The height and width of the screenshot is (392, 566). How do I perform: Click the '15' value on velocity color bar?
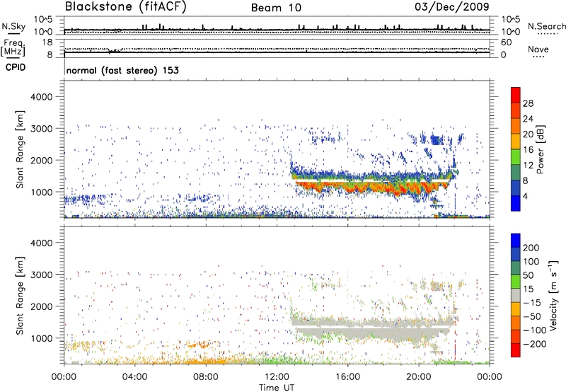coord(528,289)
